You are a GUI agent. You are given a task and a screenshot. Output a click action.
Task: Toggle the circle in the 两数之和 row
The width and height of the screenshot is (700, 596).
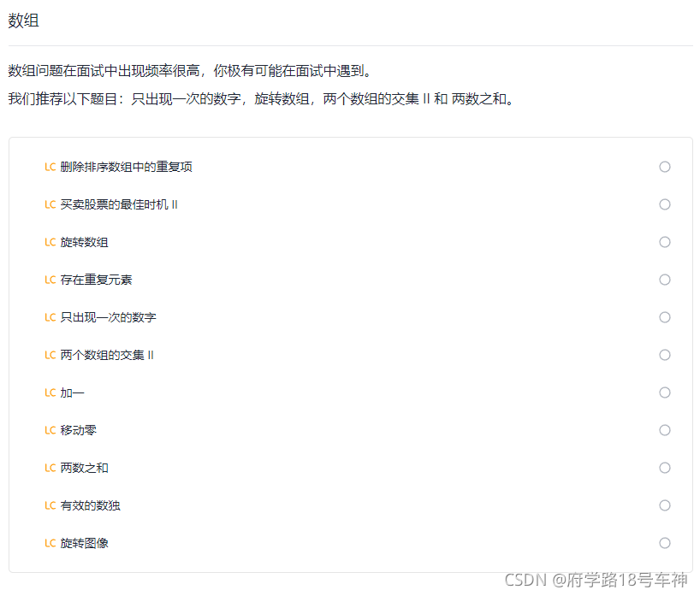(x=665, y=468)
